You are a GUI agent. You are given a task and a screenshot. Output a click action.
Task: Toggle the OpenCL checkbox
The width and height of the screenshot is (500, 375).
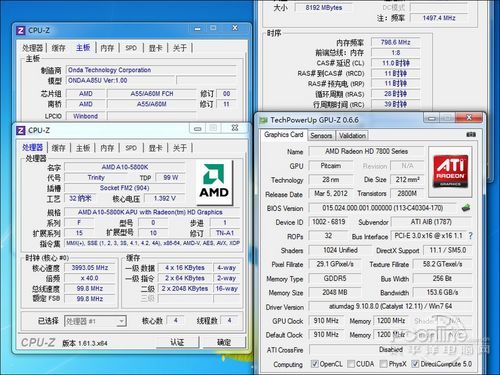click(x=314, y=364)
